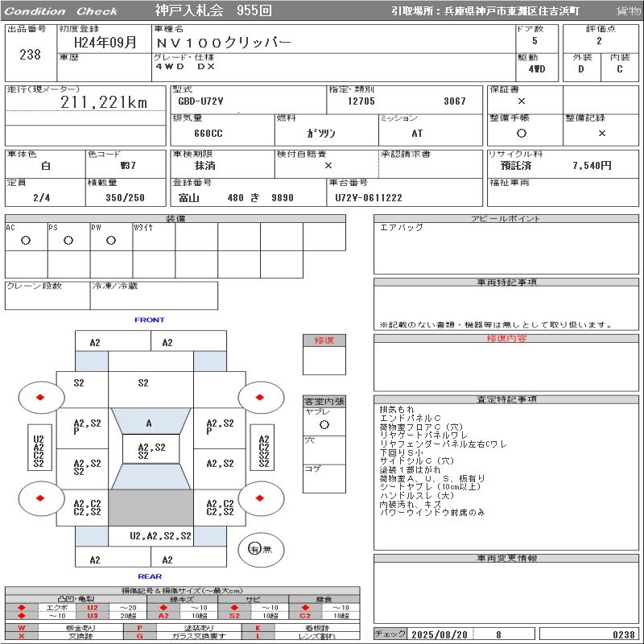The image size is (644, 644).
Task: Select the evaluation score 2
Action: pyautogui.click(x=599, y=41)
